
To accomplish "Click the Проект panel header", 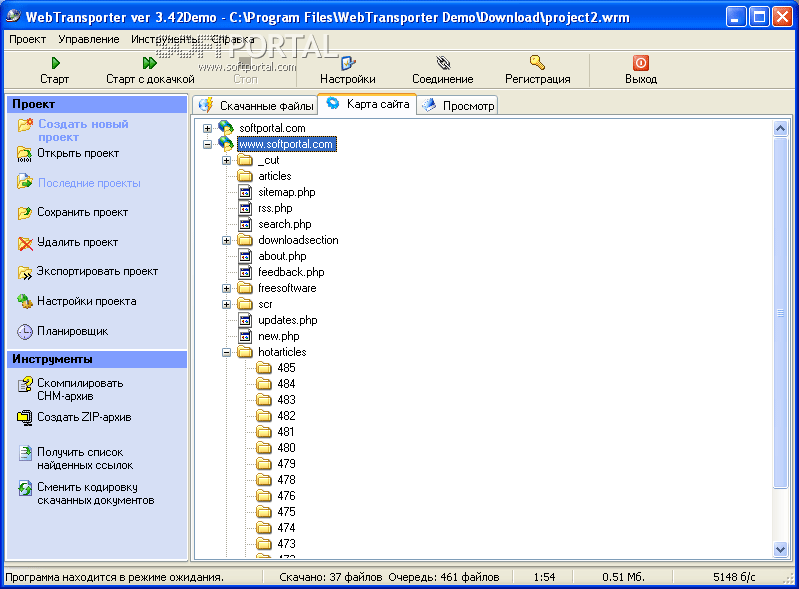I will 97,104.
